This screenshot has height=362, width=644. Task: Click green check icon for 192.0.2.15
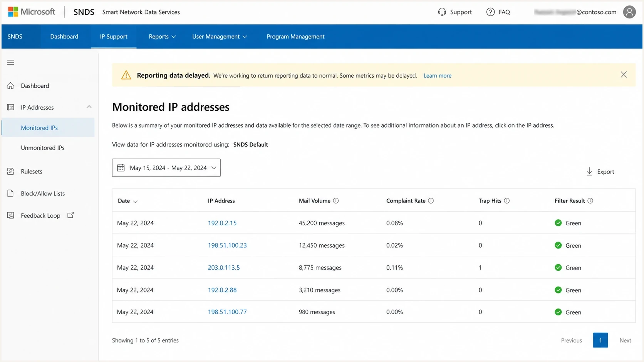[558, 223]
